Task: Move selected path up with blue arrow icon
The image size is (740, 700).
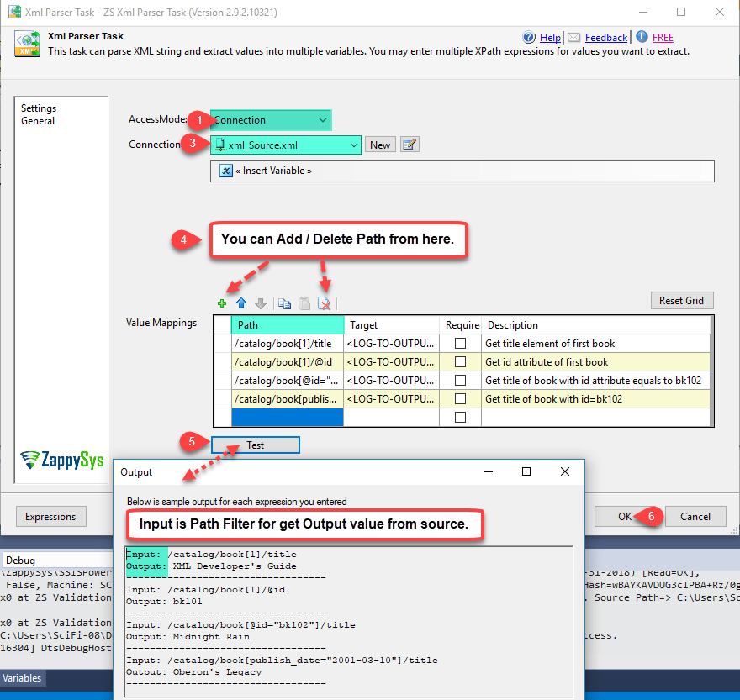Action: [241, 303]
